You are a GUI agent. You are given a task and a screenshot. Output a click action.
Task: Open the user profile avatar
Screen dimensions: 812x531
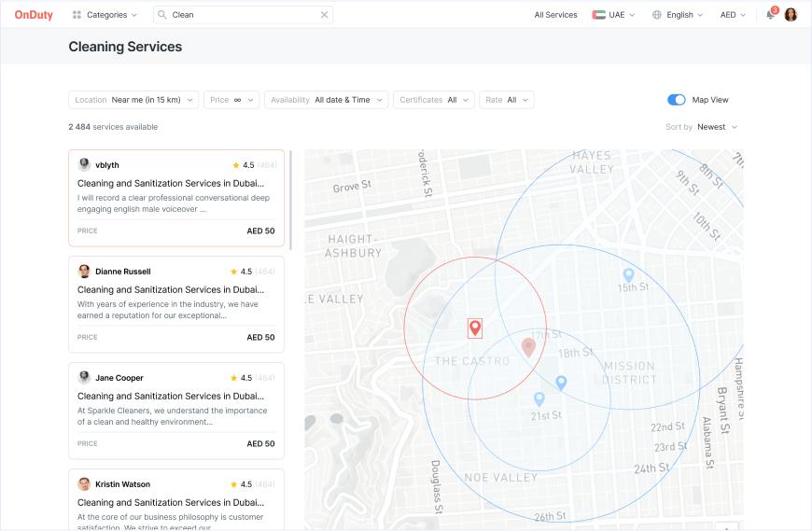click(791, 15)
